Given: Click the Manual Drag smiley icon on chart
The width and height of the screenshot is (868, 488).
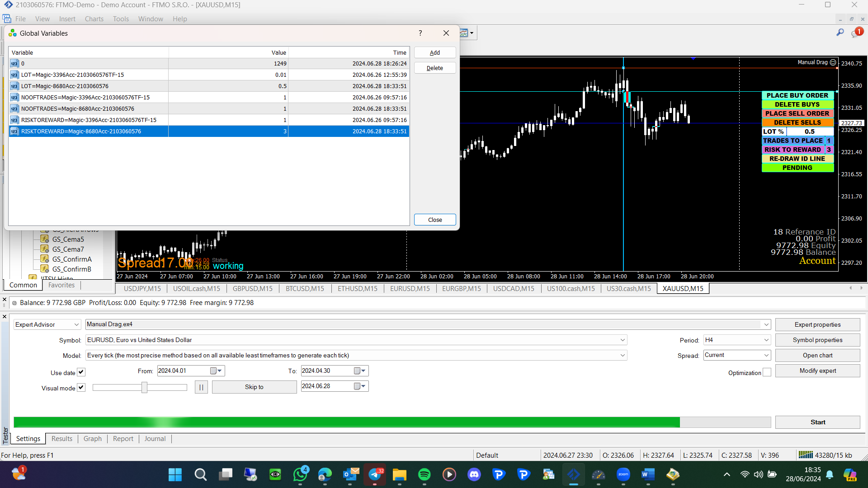Looking at the screenshot, I should click(833, 62).
